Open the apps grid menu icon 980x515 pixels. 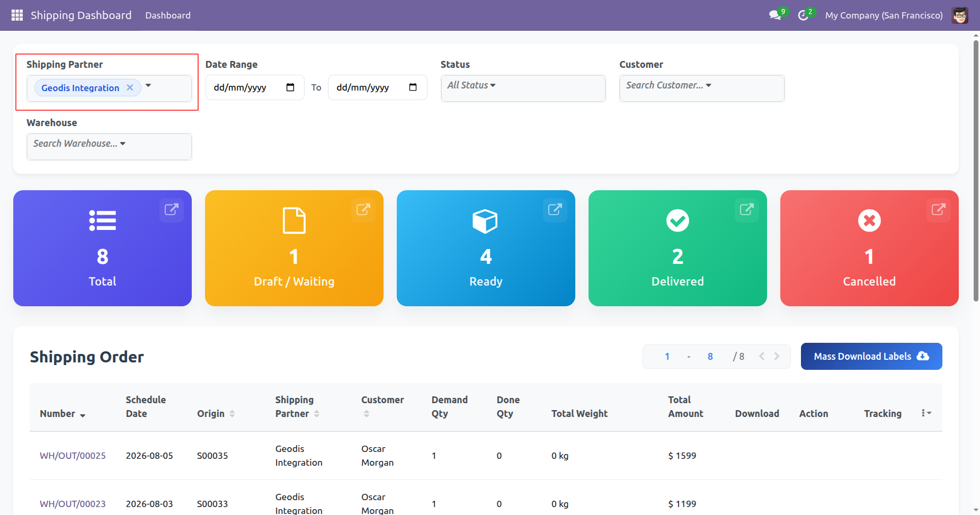click(17, 15)
